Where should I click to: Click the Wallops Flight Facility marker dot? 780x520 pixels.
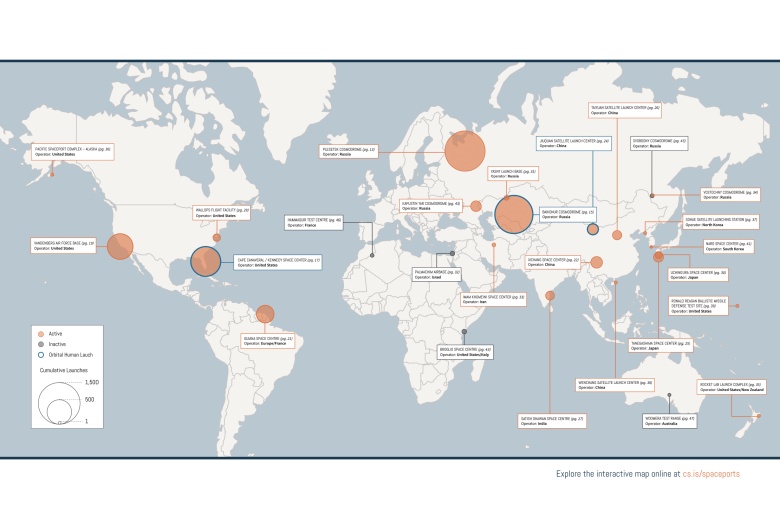[x=217, y=238]
